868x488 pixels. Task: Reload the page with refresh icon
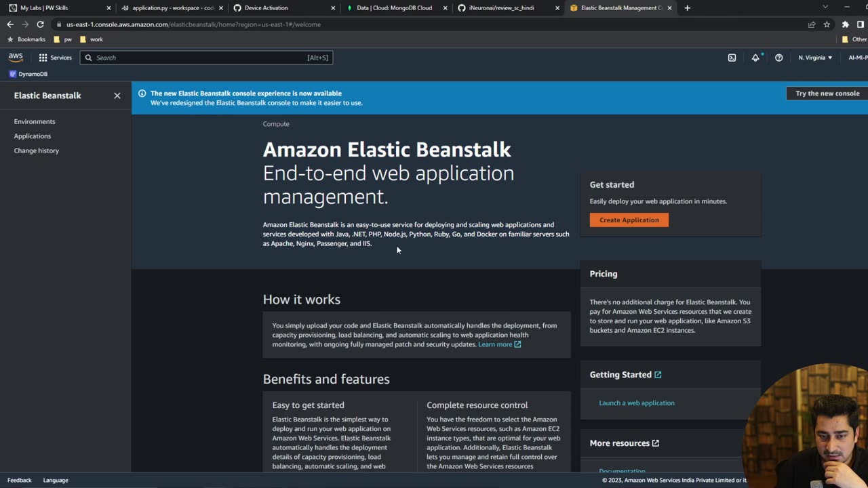point(40,24)
